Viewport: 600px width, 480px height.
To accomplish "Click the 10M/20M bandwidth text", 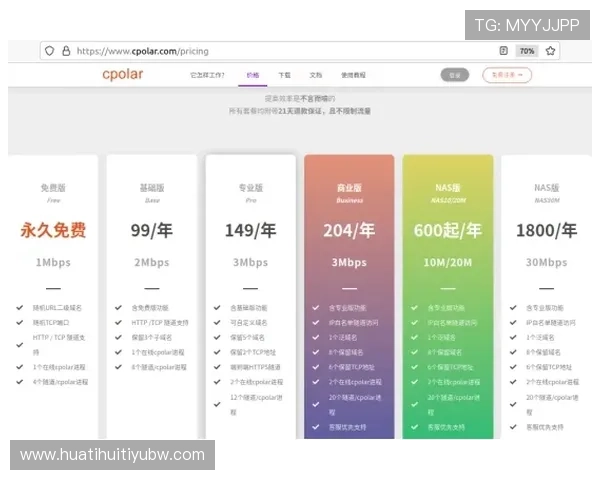I will tap(448, 263).
